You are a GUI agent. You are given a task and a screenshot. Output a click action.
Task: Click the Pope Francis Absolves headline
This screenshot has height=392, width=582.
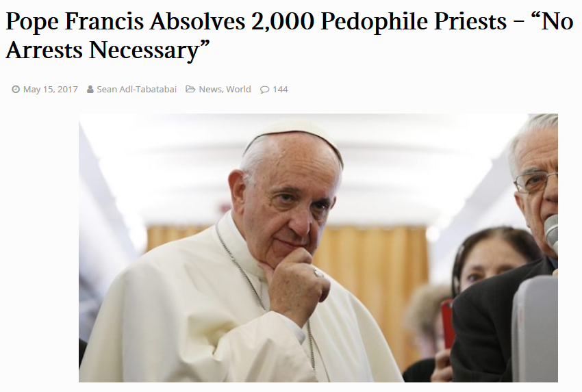point(290,36)
